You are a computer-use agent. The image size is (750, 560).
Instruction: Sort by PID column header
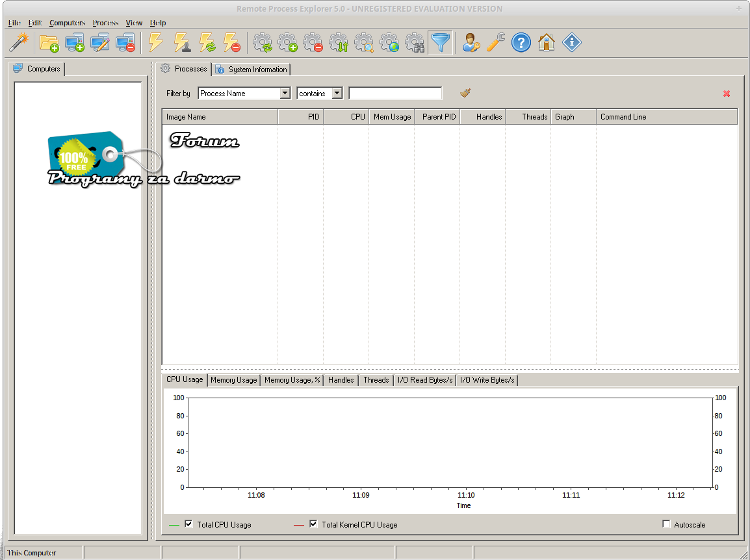pyautogui.click(x=300, y=117)
